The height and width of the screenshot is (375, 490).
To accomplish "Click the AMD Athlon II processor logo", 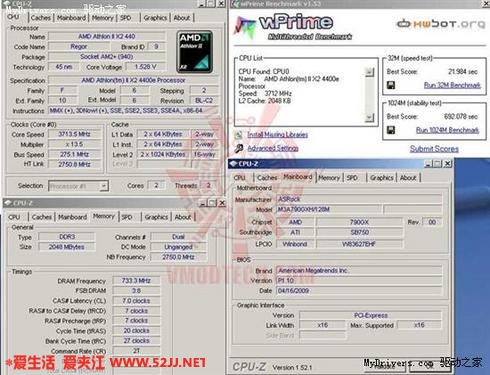I will click(194, 52).
